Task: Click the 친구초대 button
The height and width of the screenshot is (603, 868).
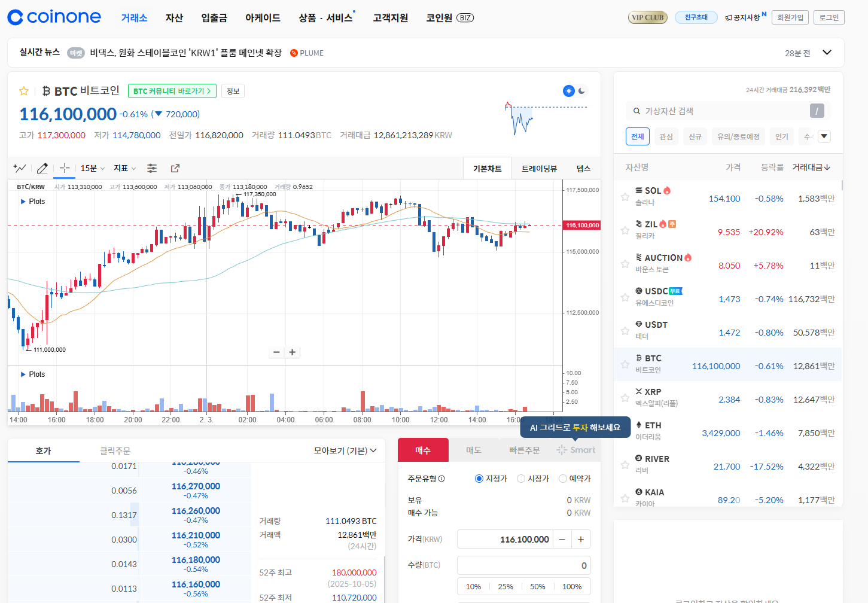Action: tap(696, 17)
